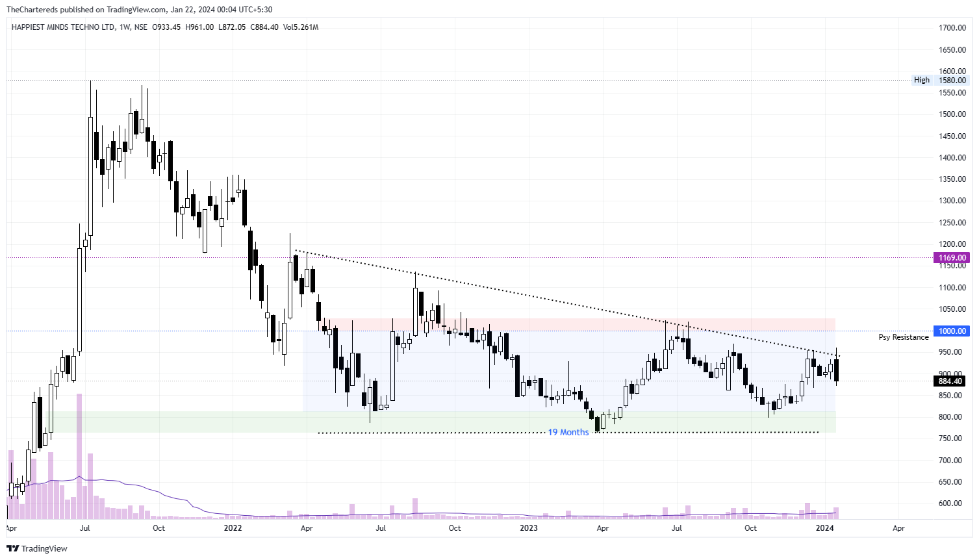Screen dimensions: 979x560
Task: Click the high value H961.00
Action: (199, 27)
